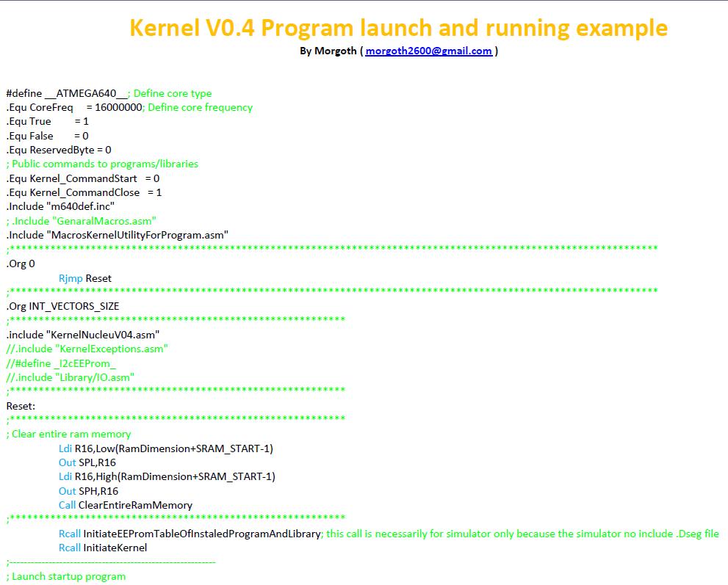
Task: Click the commented '; .Include "GenaralMacros.asm"' line
Action: [82, 221]
